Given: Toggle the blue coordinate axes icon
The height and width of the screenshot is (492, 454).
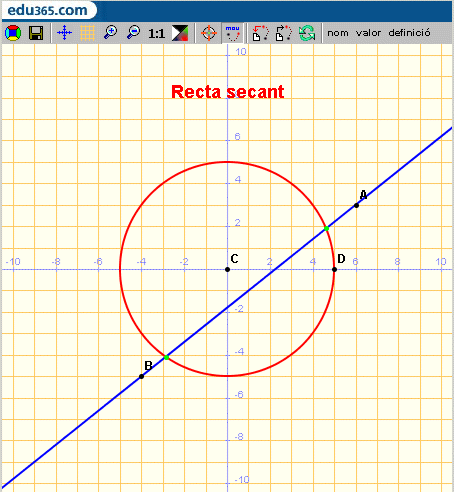Looking at the screenshot, I should [x=64, y=33].
